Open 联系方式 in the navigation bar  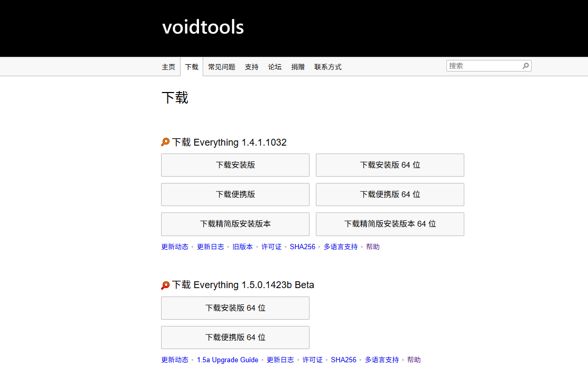pyautogui.click(x=328, y=67)
